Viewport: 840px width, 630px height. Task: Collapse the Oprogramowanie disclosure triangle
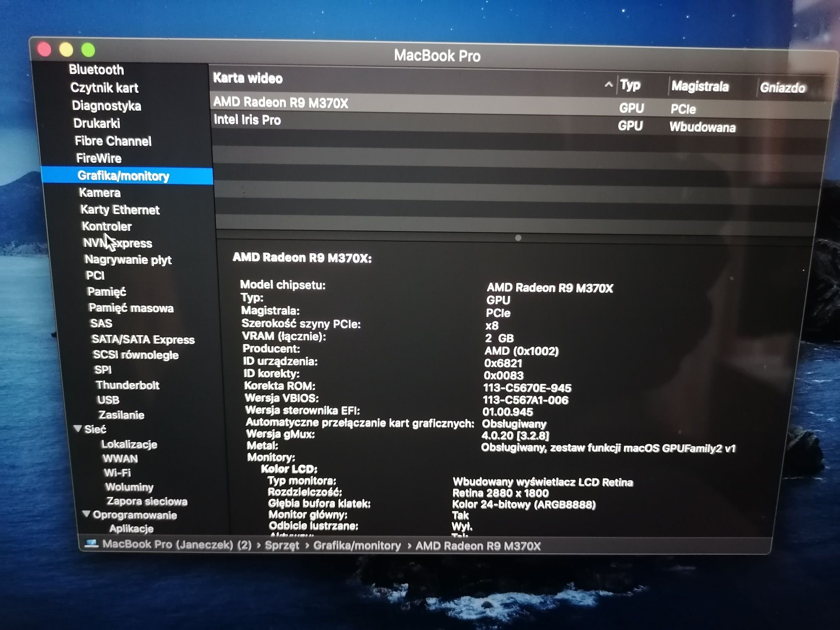(87, 514)
